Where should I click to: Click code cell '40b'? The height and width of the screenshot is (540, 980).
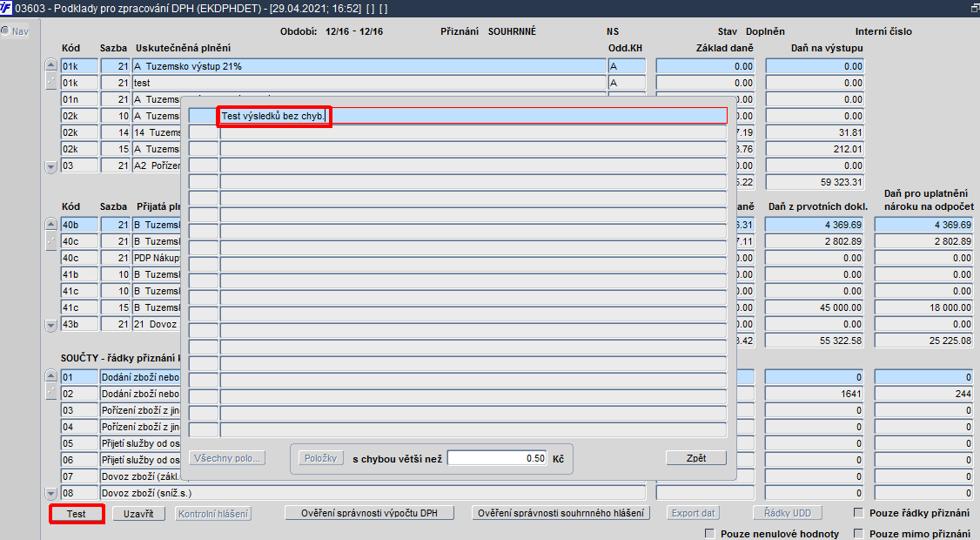point(79,224)
